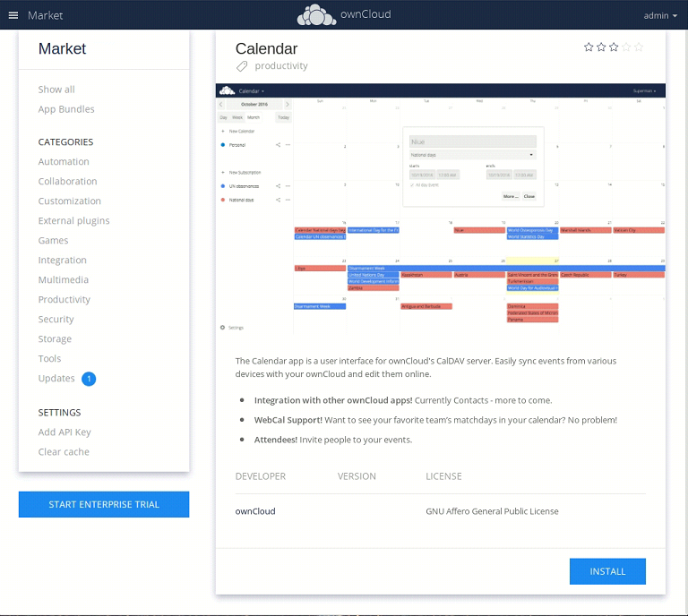
Task: Install the Calendar app
Action: 607,571
